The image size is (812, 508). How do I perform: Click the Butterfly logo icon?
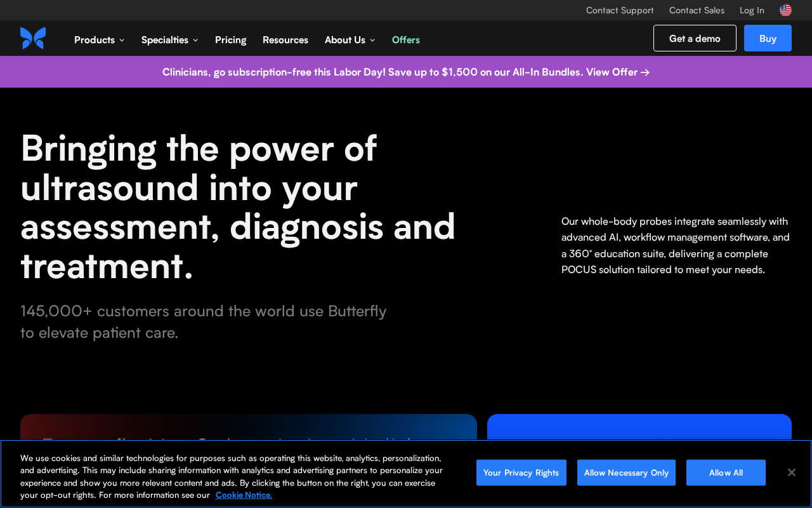pos(33,38)
